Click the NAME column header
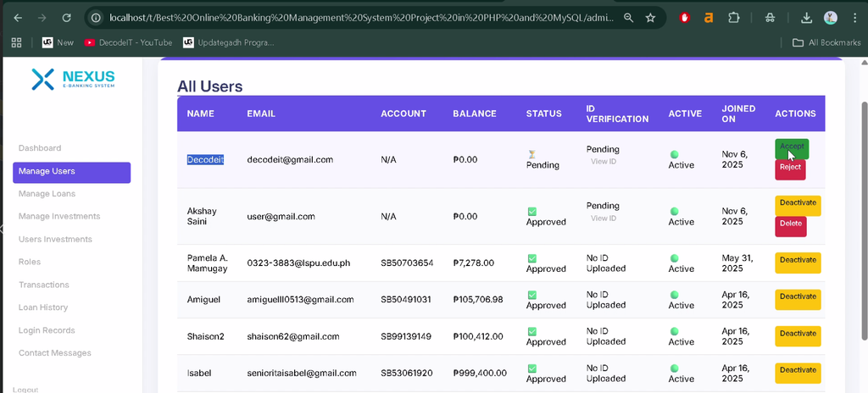Screen dimensions: 868x393 [200, 113]
